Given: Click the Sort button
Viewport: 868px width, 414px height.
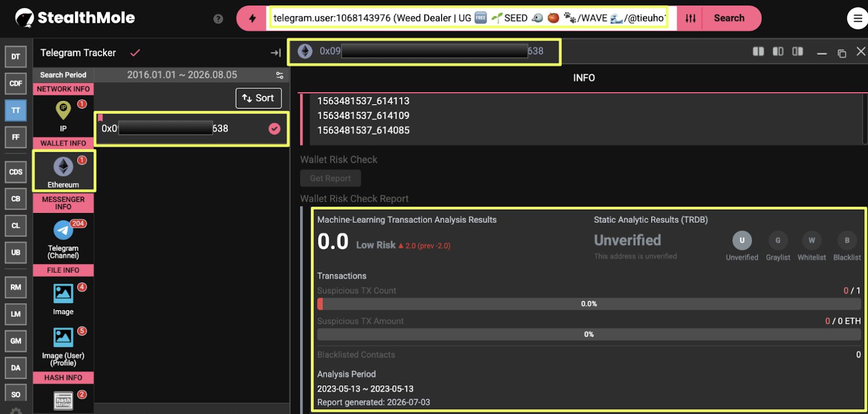Looking at the screenshot, I should 259,98.
